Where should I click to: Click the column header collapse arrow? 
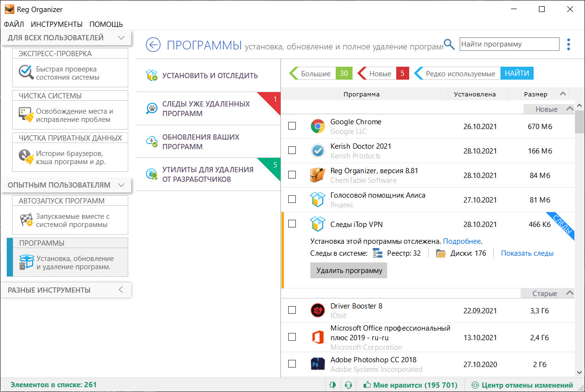click(x=562, y=94)
